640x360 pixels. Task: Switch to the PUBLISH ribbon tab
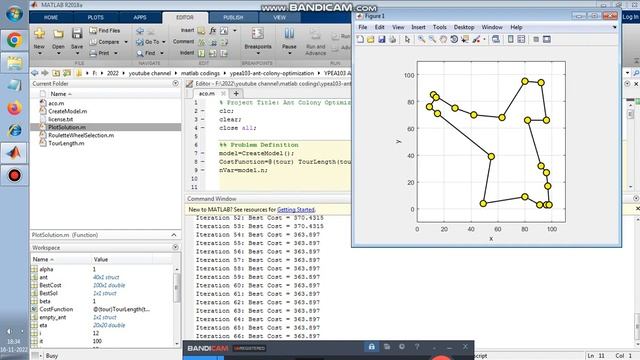tap(233, 18)
